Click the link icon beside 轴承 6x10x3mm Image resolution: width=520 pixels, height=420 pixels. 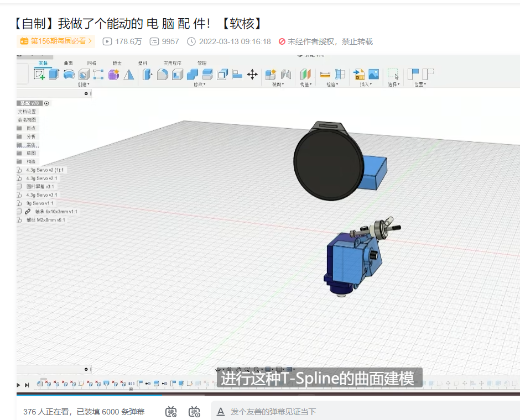(x=28, y=211)
